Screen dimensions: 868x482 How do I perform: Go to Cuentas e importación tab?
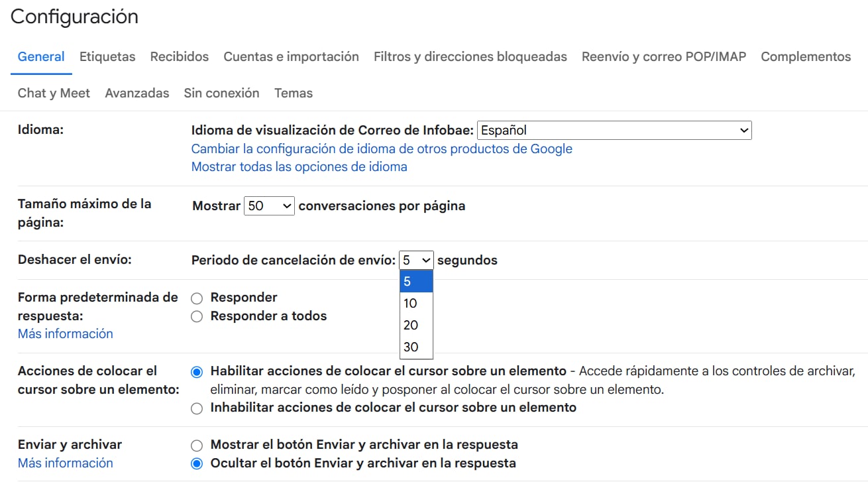[x=292, y=57]
